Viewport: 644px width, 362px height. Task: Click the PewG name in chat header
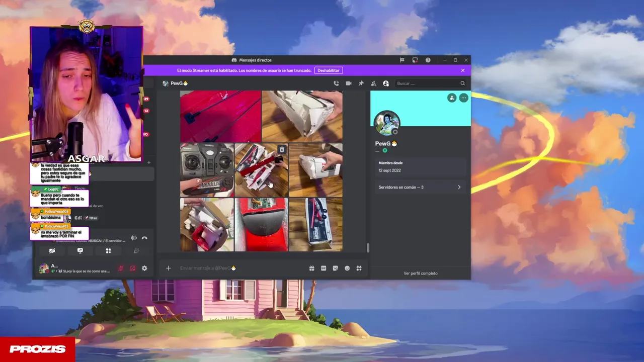(179, 83)
